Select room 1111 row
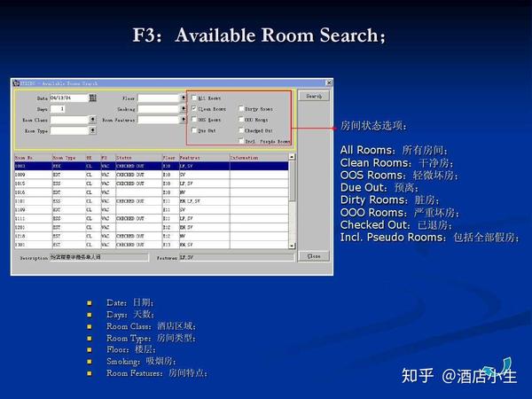Screen dimensions: 532x399 click(152, 218)
